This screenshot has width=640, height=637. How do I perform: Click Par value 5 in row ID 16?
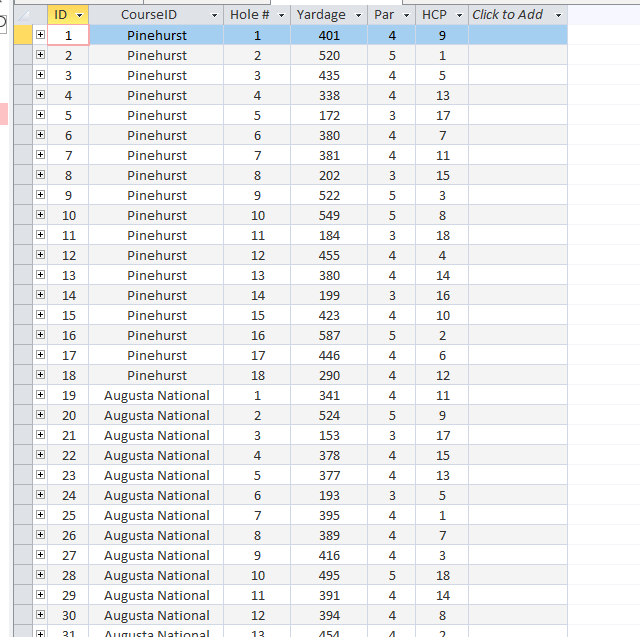click(x=392, y=335)
